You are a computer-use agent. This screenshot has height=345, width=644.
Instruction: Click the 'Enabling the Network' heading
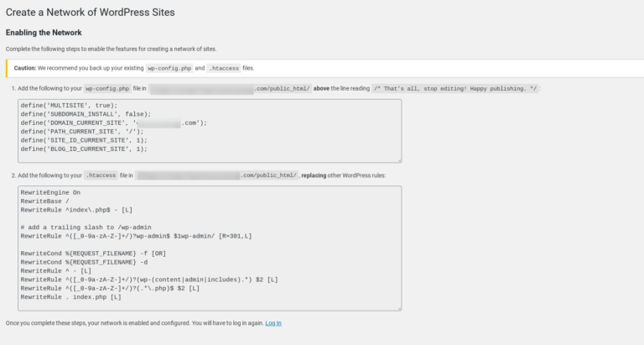click(44, 33)
